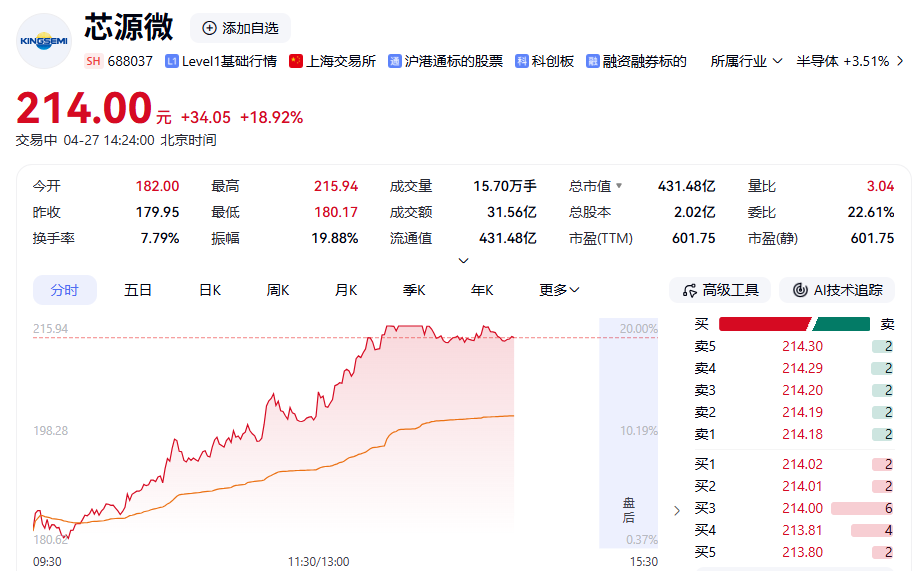Click the 上海交易所 flag icon
Viewport: 912px width, 571px height.
295,61
